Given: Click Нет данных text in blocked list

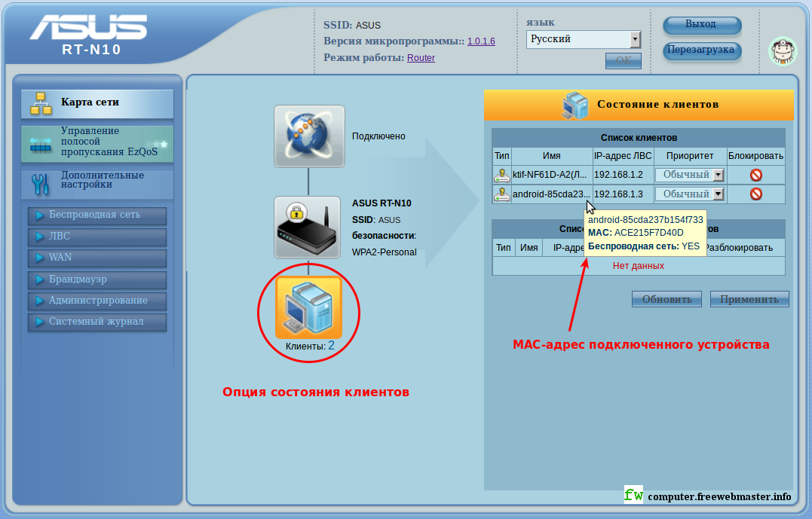Looking at the screenshot, I should [x=639, y=266].
